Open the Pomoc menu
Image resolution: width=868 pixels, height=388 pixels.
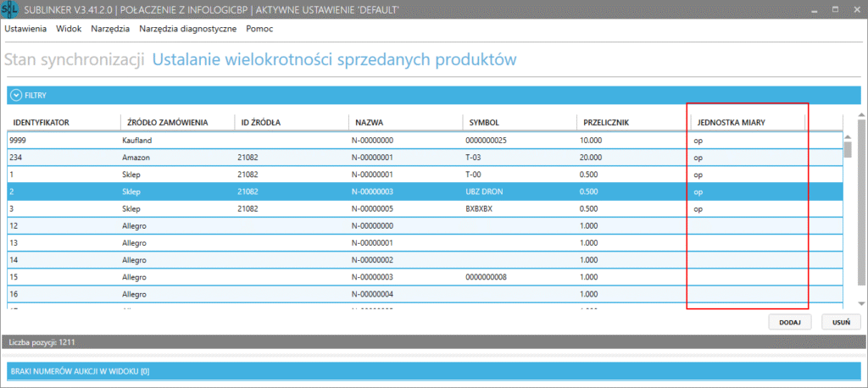[x=259, y=28]
